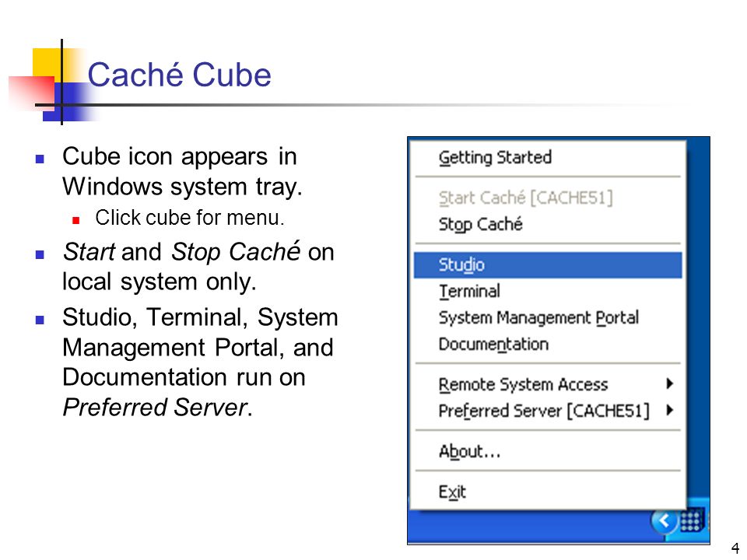Choose Exit in the cube menu
747x560 pixels.
coord(547,492)
